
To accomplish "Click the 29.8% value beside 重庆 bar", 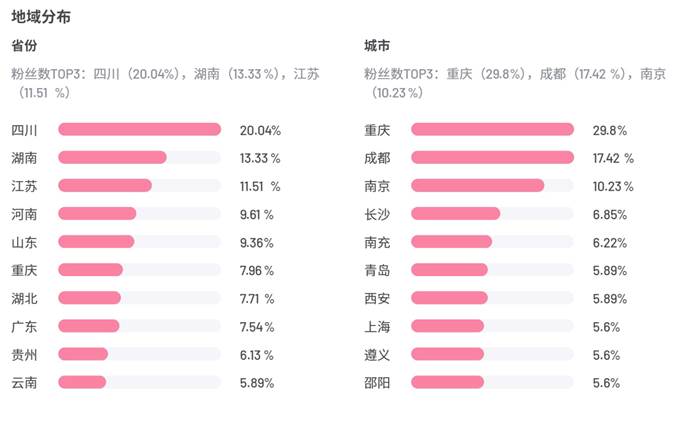I will pos(609,130).
